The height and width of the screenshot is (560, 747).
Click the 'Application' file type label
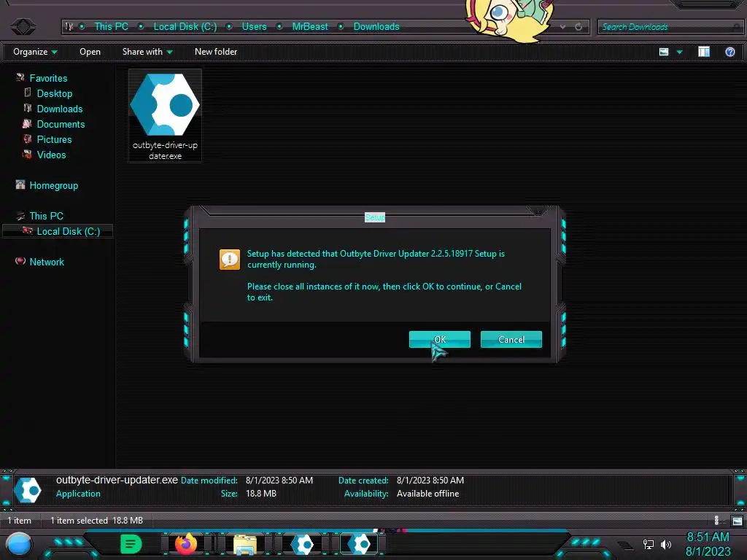coord(78,494)
